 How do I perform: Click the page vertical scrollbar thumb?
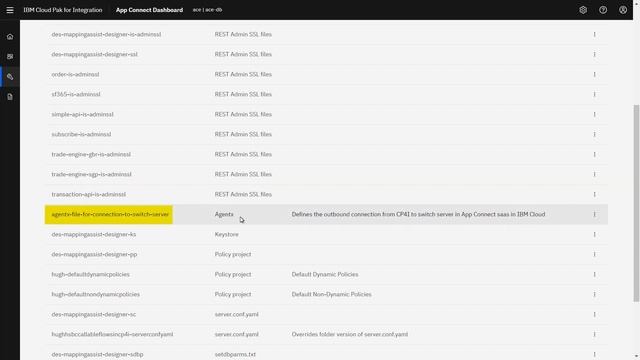(636, 203)
